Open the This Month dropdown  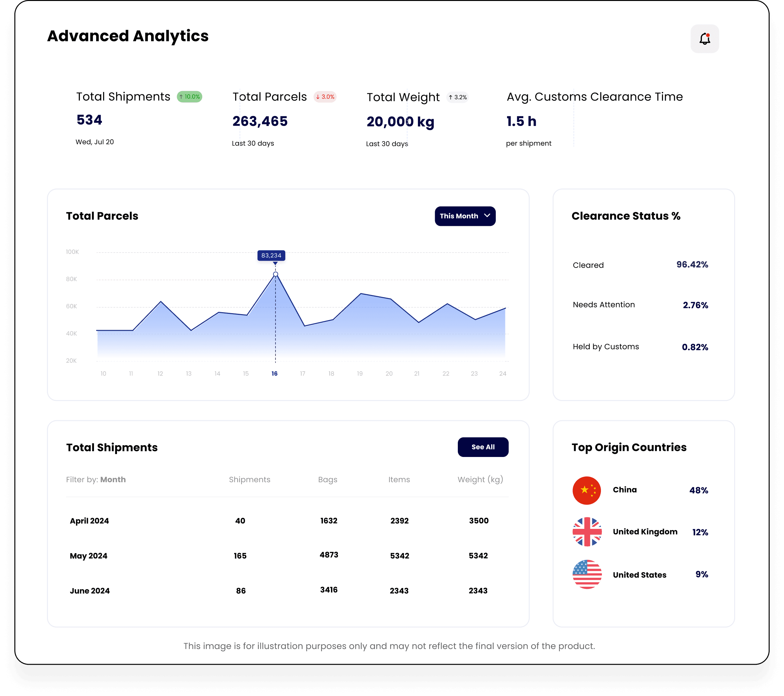coord(465,216)
